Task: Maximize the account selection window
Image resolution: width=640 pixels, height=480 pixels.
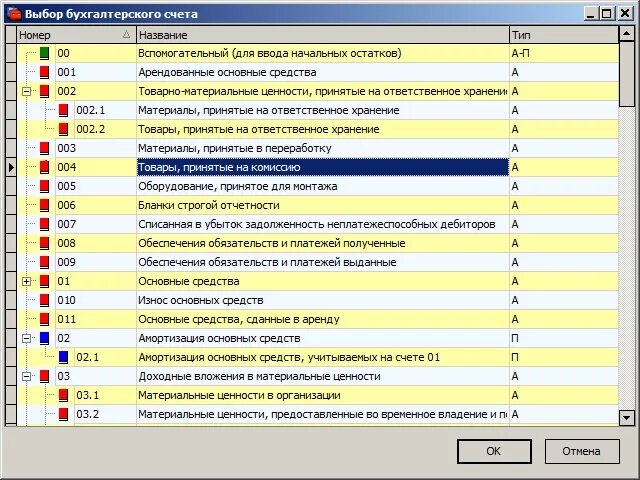Action: (x=607, y=14)
